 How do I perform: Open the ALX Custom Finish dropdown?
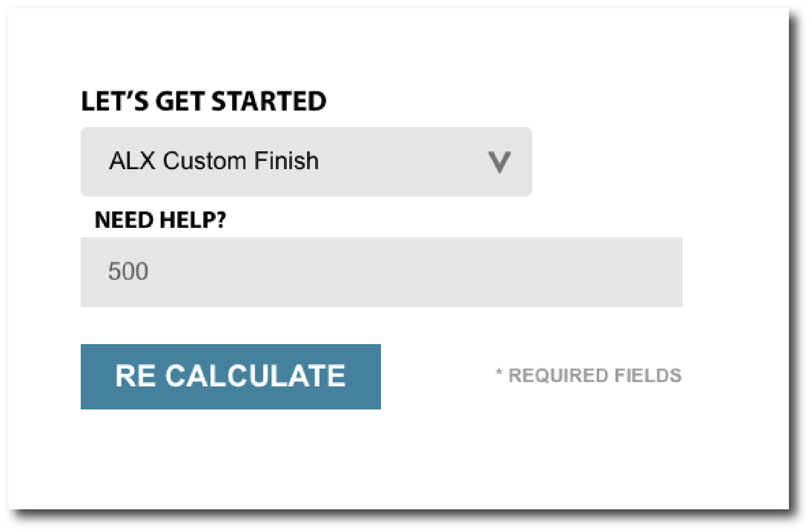(306, 162)
